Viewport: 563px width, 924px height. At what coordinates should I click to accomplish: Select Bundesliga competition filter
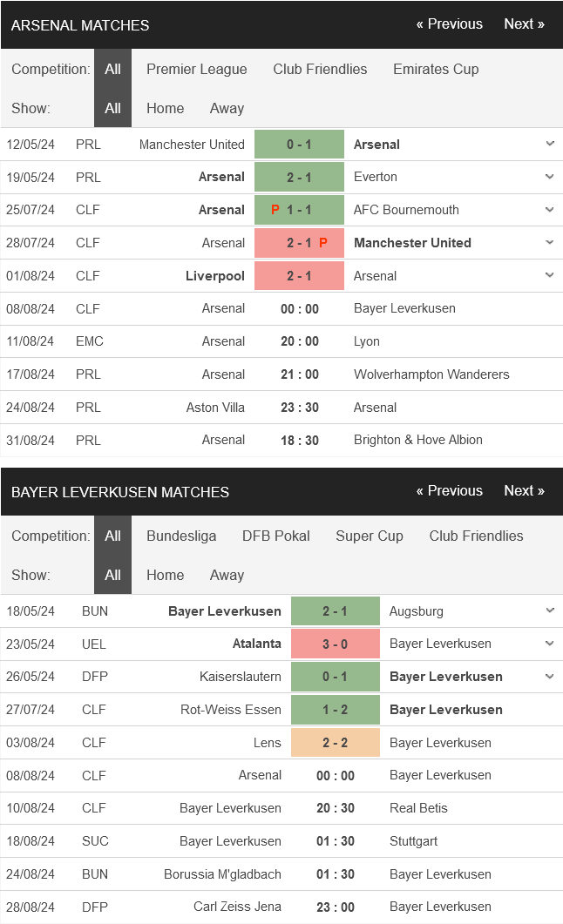pyautogui.click(x=181, y=536)
